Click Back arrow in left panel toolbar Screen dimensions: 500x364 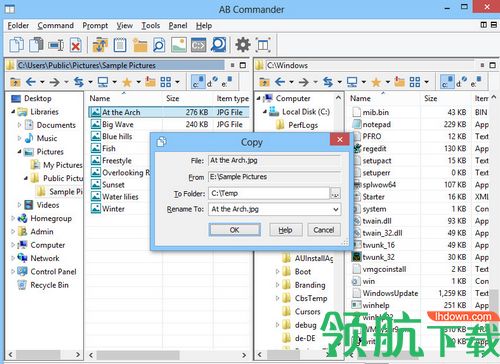pyautogui.click(x=31, y=82)
